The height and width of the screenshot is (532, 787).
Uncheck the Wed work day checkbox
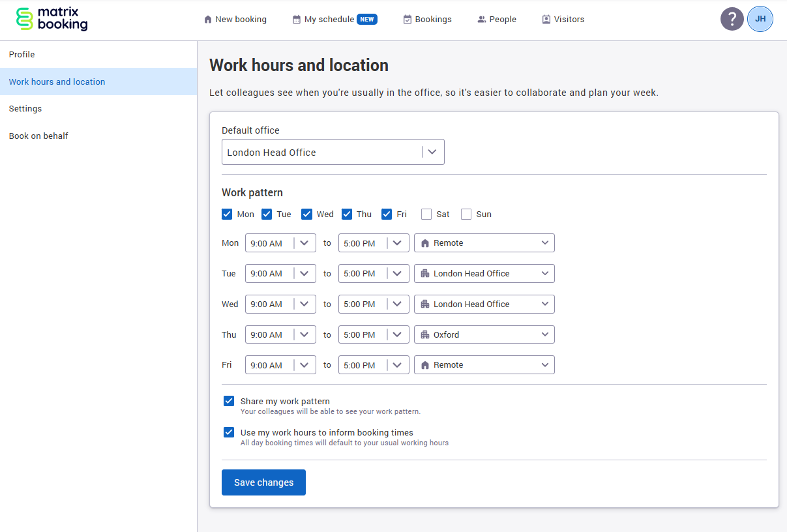pyautogui.click(x=306, y=214)
